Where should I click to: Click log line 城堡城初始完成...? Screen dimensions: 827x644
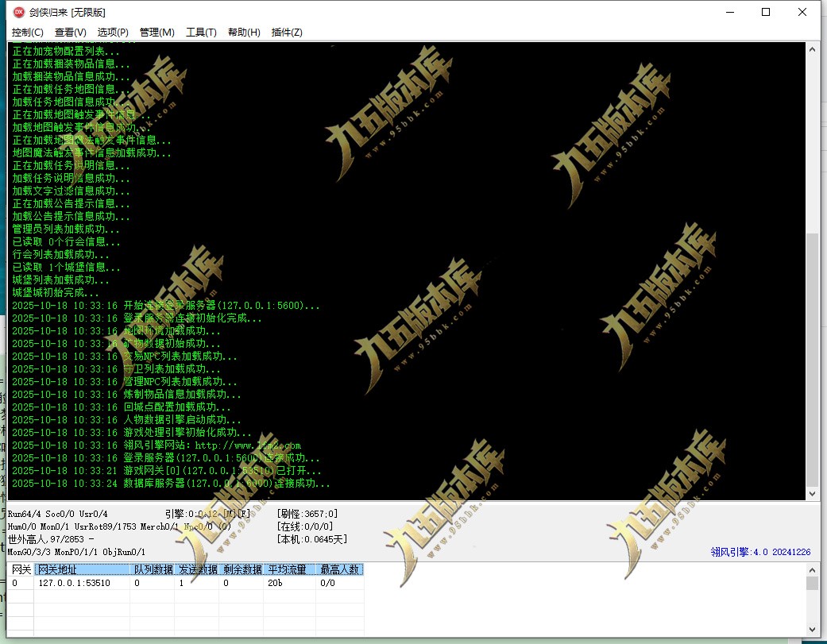56,292
